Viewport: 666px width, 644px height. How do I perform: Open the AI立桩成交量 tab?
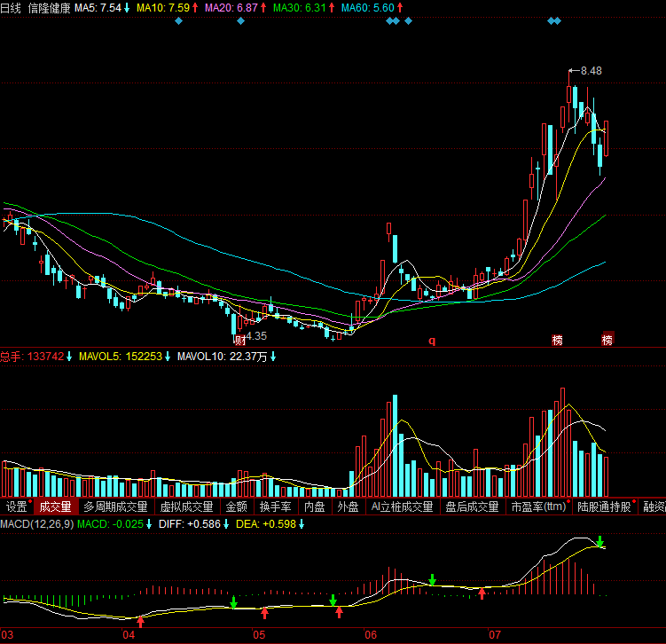point(402,507)
